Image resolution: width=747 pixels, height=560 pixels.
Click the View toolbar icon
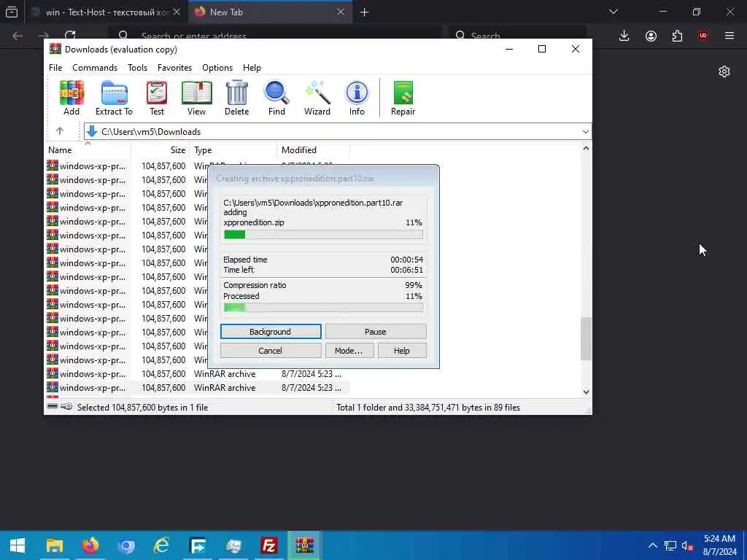pyautogui.click(x=196, y=98)
